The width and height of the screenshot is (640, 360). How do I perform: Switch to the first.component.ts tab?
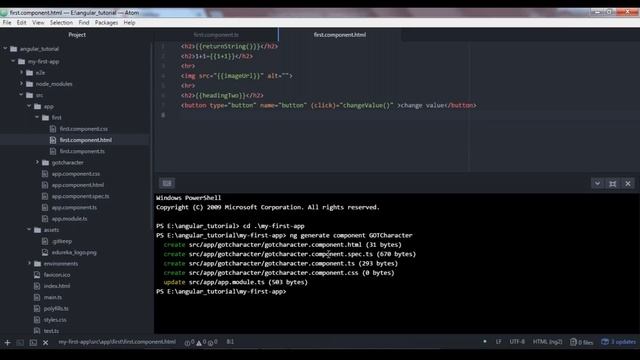(x=216, y=35)
